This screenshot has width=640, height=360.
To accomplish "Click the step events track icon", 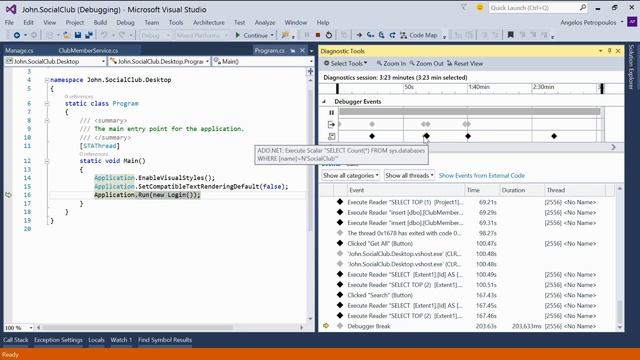I will pos(331,124).
